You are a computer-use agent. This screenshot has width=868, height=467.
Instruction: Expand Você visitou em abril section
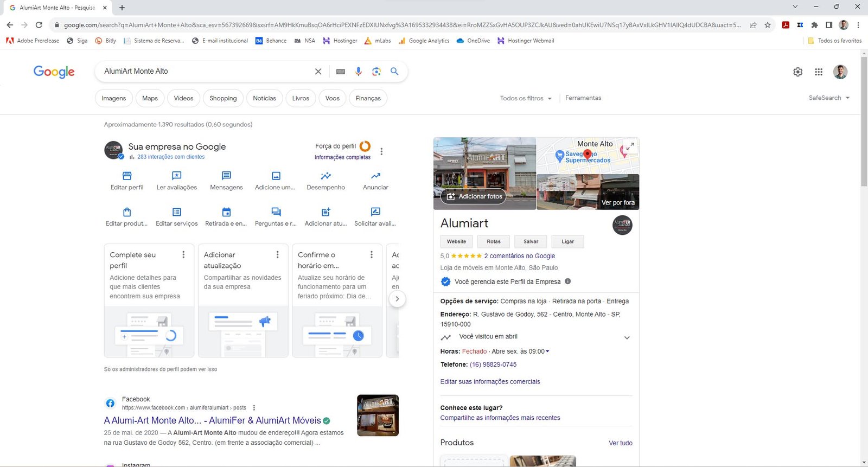[627, 337]
